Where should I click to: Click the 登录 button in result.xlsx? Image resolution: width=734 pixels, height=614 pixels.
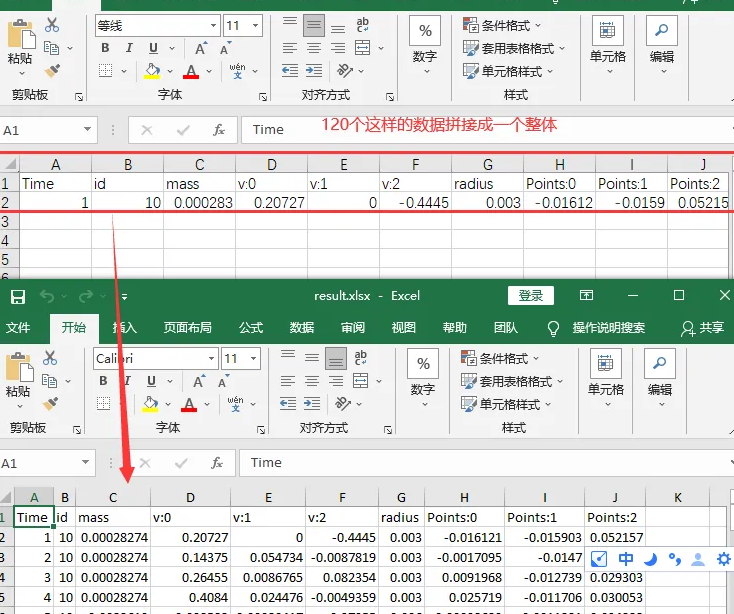(531, 296)
